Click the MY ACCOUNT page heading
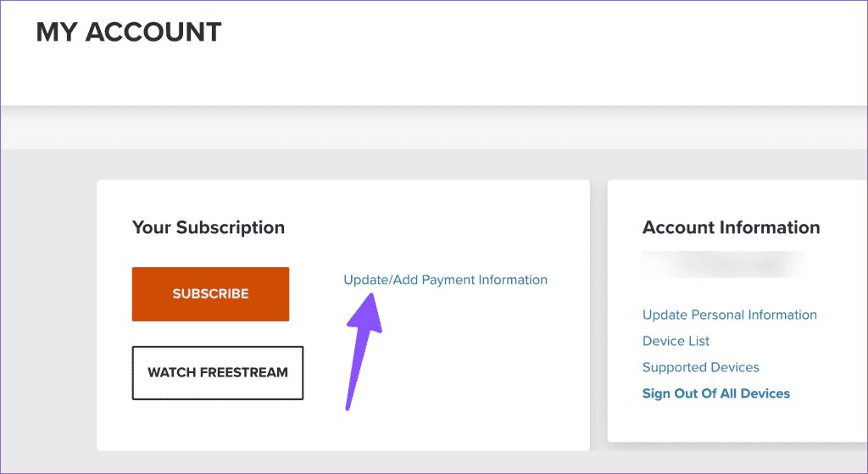 129,32
